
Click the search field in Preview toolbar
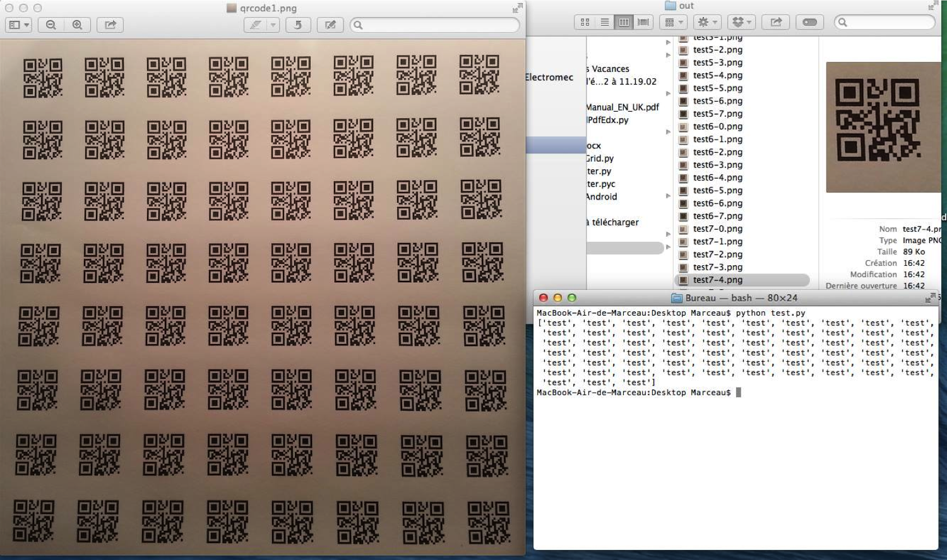434,25
